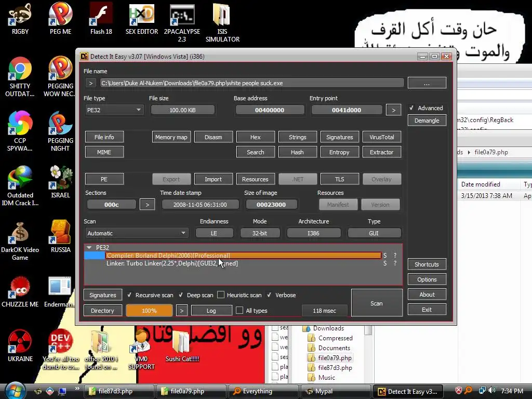Switch to Everything taskbar window
The width and height of the screenshot is (532, 399).
(x=263, y=391)
